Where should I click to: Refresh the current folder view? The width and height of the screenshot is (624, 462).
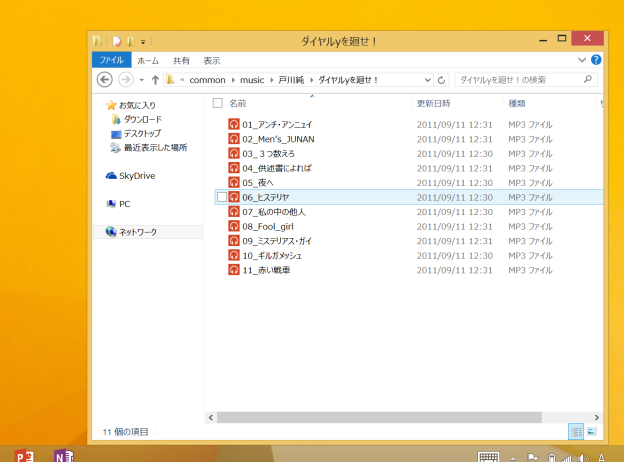[441, 80]
